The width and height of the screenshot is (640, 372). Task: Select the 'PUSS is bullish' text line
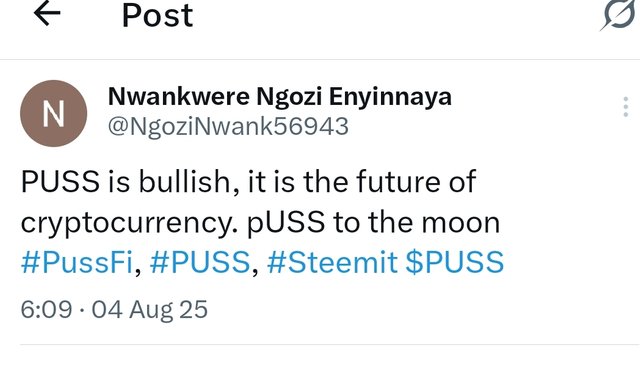pyautogui.click(x=249, y=181)
